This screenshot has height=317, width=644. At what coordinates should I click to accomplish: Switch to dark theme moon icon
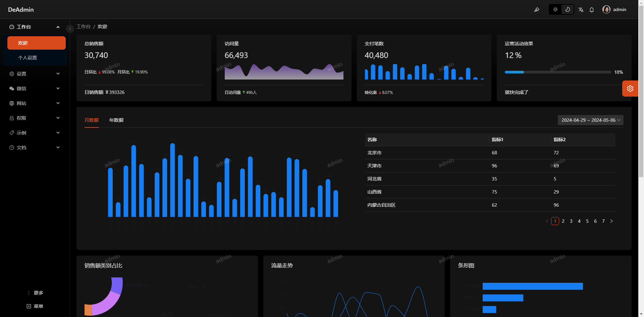568,9
